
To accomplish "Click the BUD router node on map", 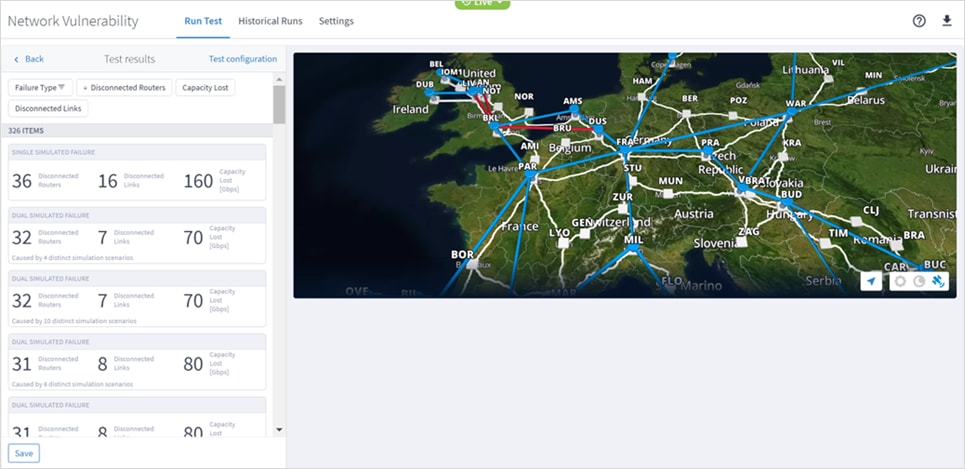I will click(x=787, y=202).
